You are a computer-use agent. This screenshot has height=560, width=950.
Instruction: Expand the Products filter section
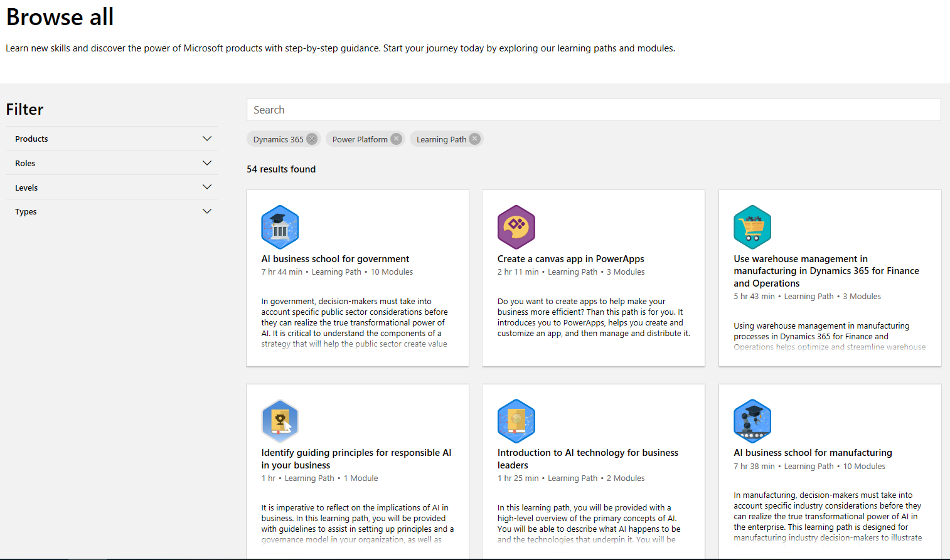coord(112,139)
